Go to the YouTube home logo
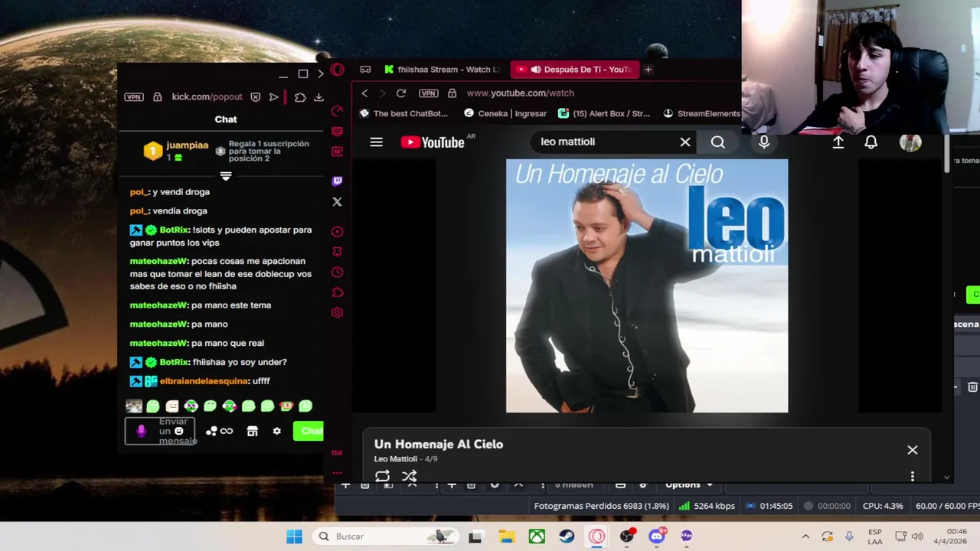Screen dimensions: 980x551 point(433,142)
